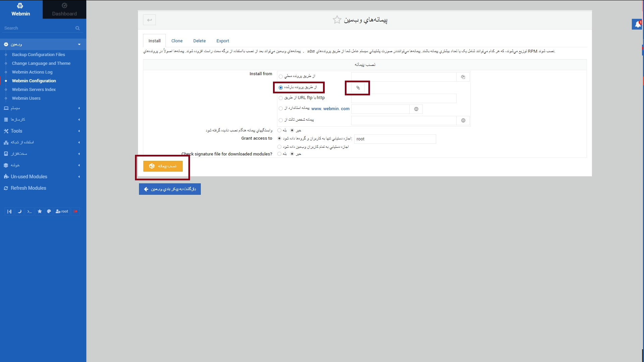Open the command shell terminal icon
Screen dimensions: 644x362
coord(30,212)
